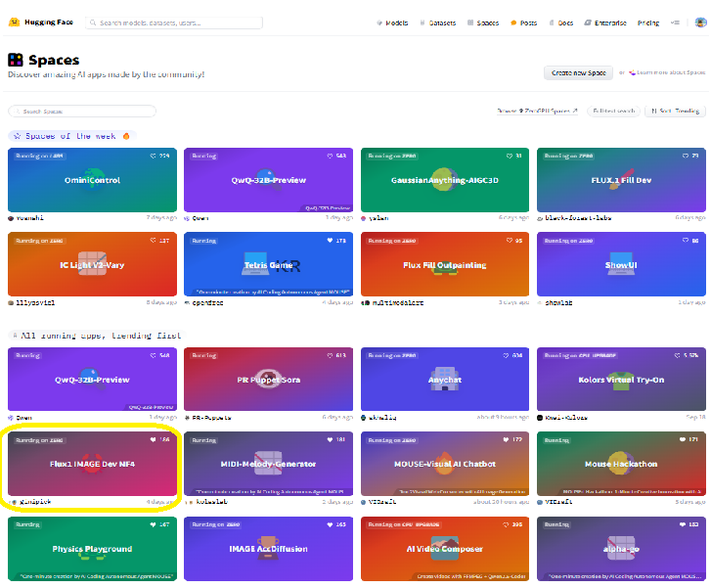Go to the Pricing page
711x588 pixels.
[x=648, y=23]
